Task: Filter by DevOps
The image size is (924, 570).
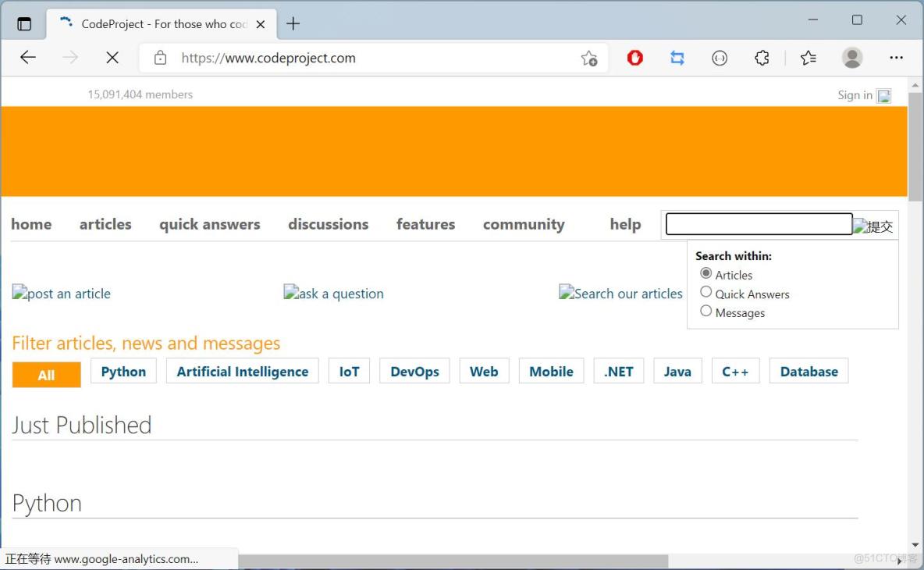Action: point(414,371)
